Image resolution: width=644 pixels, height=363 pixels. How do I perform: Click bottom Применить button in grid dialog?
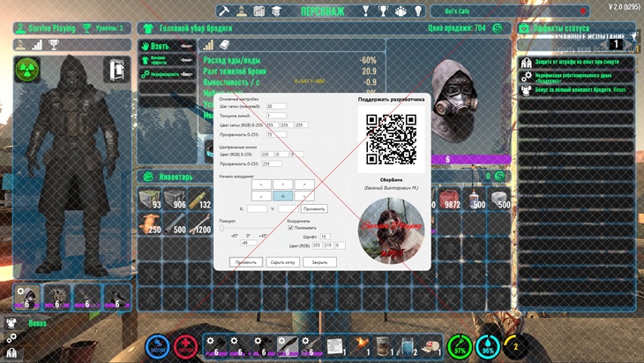[x=245, y=262]
